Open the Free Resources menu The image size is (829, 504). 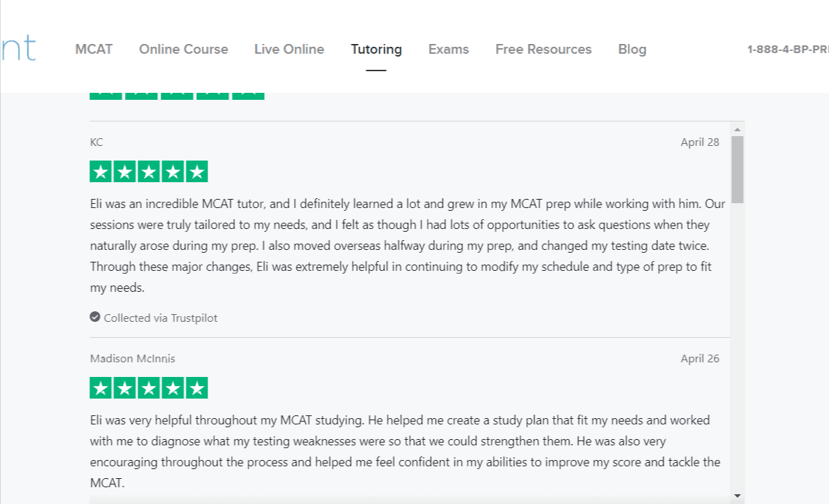pyautogui.click(x=543, y=50)
